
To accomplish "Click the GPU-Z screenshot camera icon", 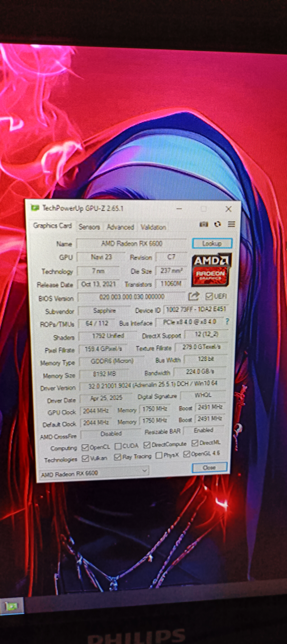I will click(204, 224).
